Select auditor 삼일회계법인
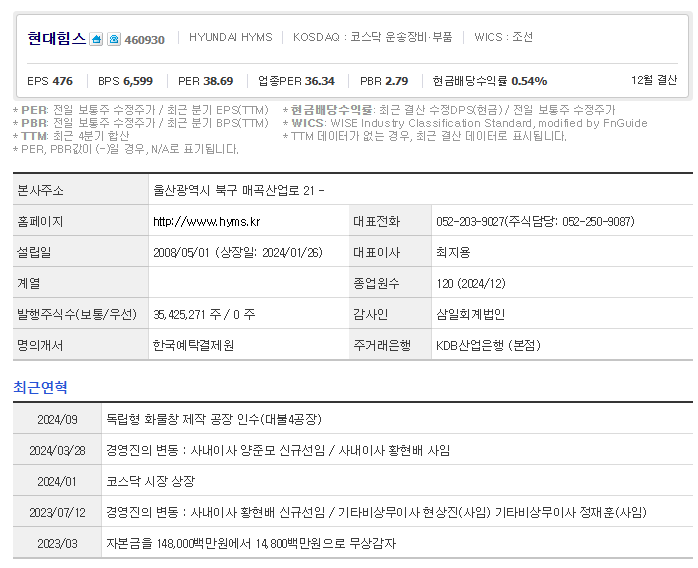Screen dimensions: 698x568 [x=470, y=314]
